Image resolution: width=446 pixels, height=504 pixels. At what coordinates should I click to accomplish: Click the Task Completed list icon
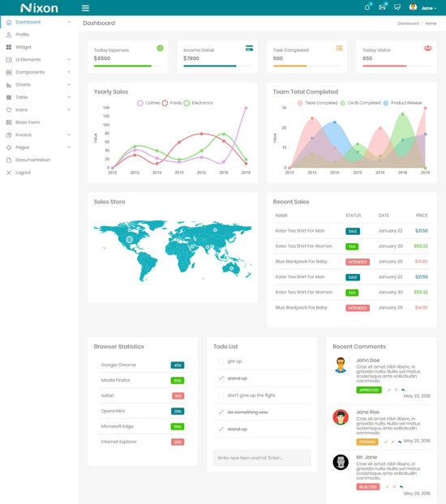pyautogui.click(x=339, y=49)
